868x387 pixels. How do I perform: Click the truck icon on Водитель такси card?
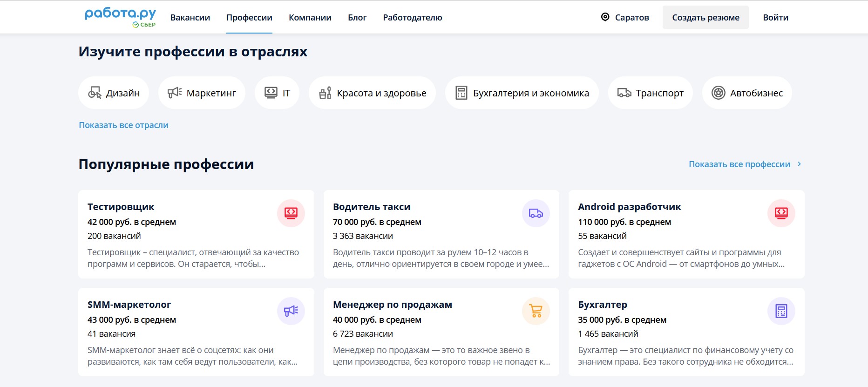click(x=536, y=213)
